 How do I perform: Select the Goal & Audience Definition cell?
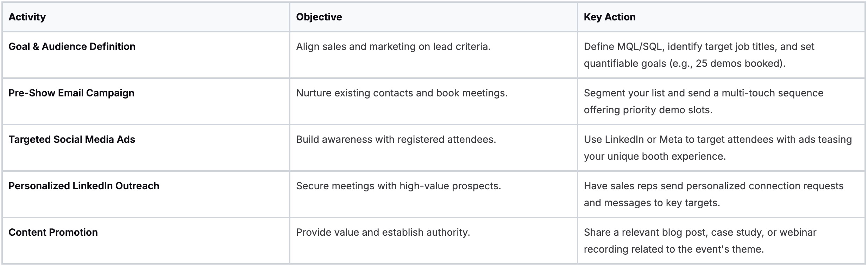coord(146,55)
